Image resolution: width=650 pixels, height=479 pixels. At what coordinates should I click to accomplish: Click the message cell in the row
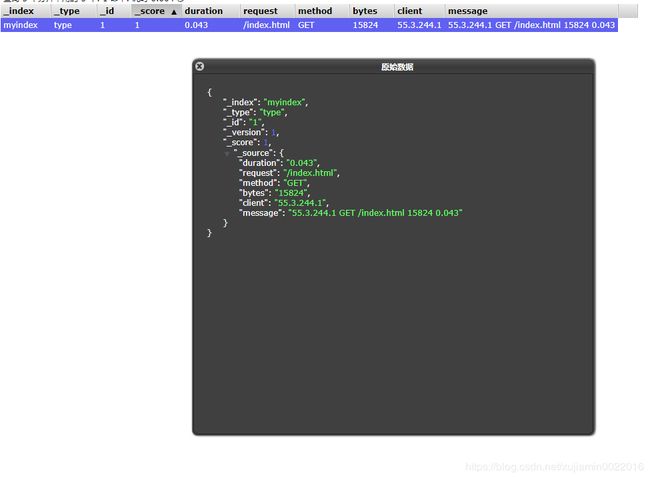[x=531, y=25]
